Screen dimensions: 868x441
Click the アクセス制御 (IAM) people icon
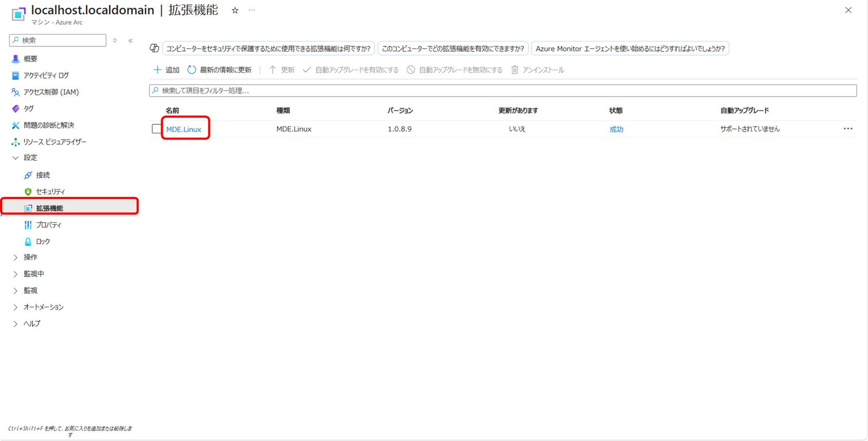coord(16,92)
